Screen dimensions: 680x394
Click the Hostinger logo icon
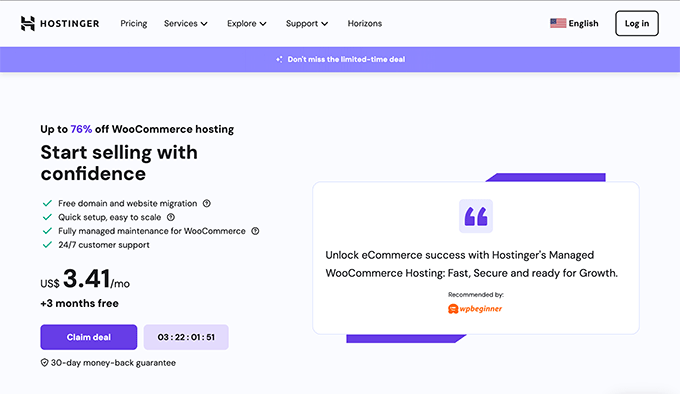(x=28, y=23)
